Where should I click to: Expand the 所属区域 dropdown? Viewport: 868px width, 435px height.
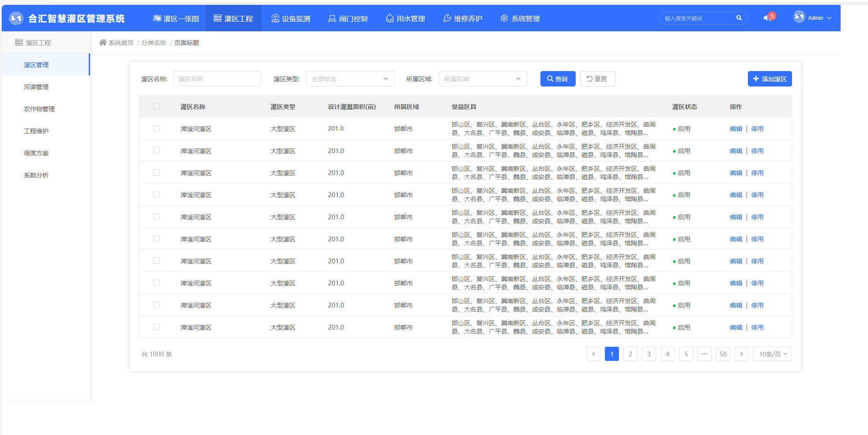click(x=483, y=79)
